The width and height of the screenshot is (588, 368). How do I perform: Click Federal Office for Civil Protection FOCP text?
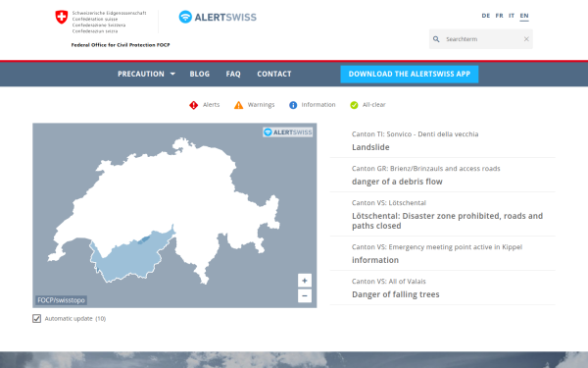point(121,45)
